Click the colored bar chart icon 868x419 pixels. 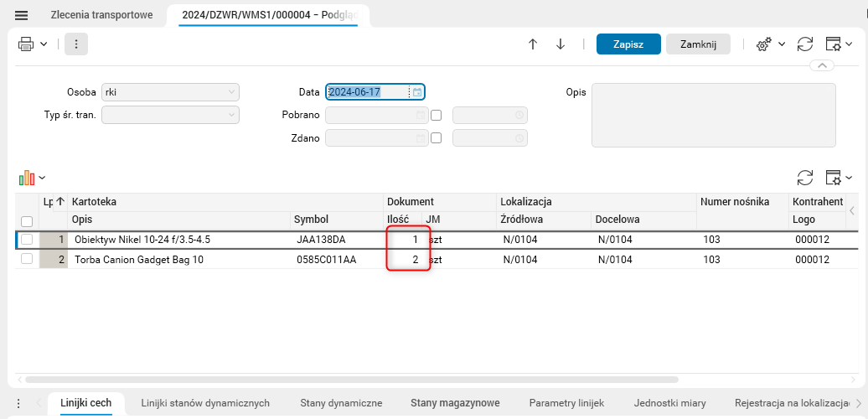27,178
